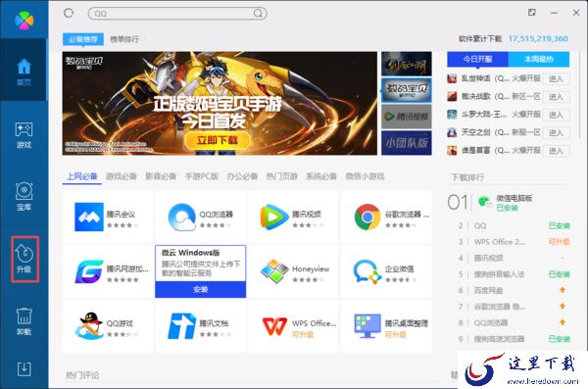The height and width of the screenshot is (389, 588).
Task: Click QQ entry in download ranking
Action: click(480, 225)
